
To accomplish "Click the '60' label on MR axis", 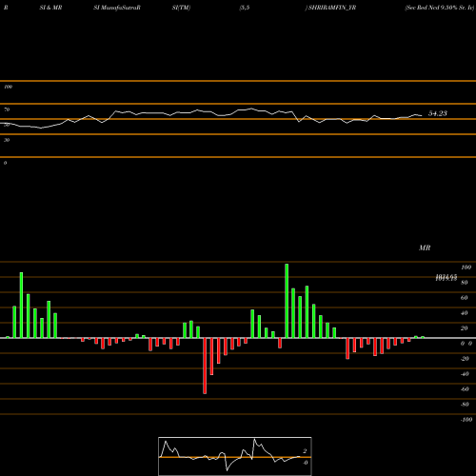I will [x=465, y=298].
